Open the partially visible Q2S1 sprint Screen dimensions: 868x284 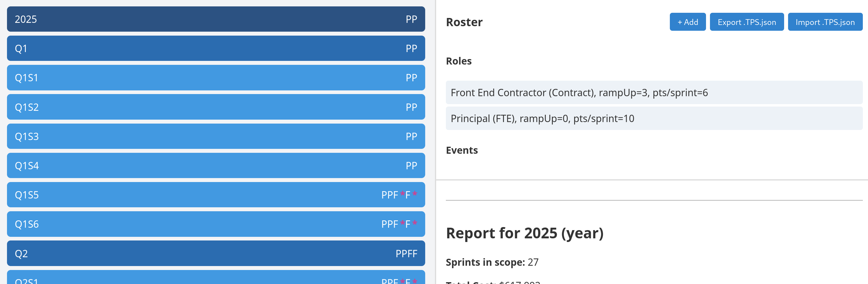point(216,277)
